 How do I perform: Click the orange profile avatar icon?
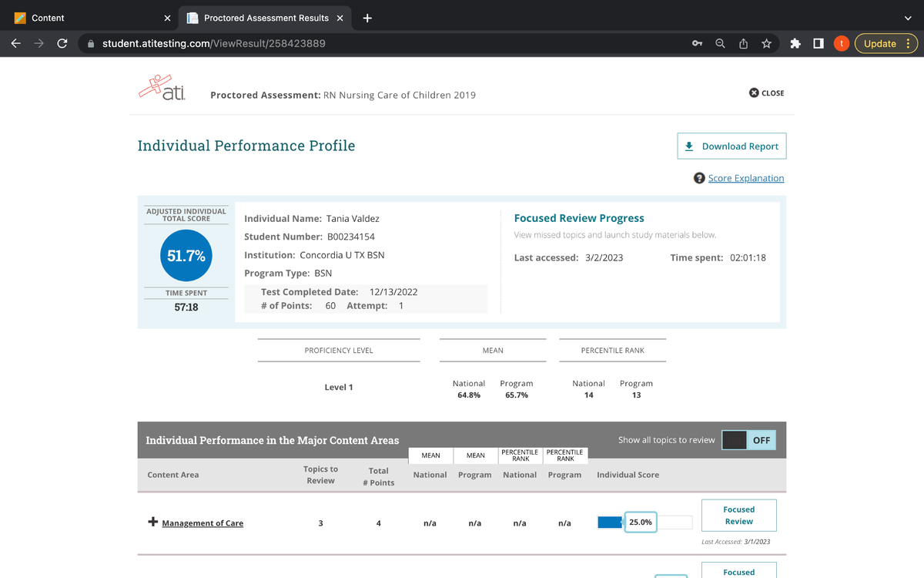pos(841,43)
